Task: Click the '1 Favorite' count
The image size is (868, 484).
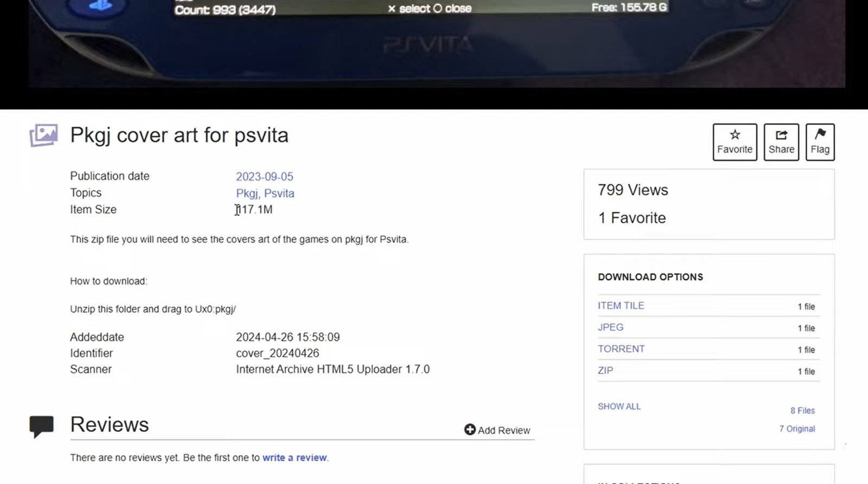Action: pos(631,218)
